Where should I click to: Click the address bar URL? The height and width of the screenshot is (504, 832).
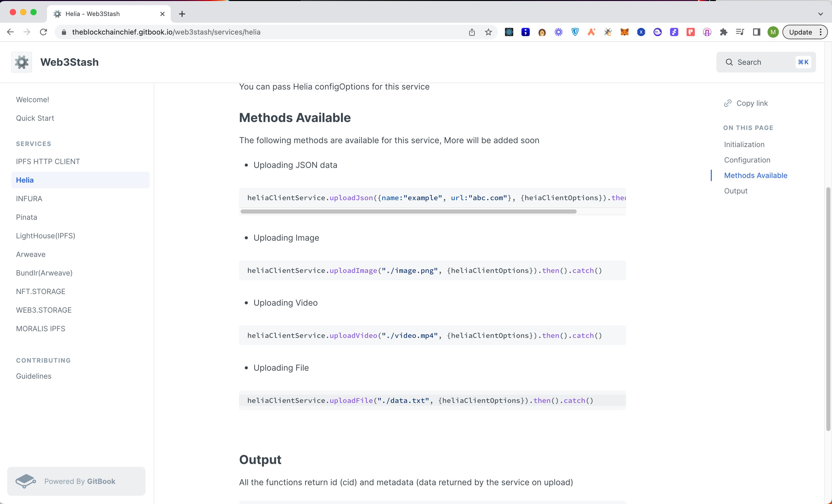coord(166,32)
